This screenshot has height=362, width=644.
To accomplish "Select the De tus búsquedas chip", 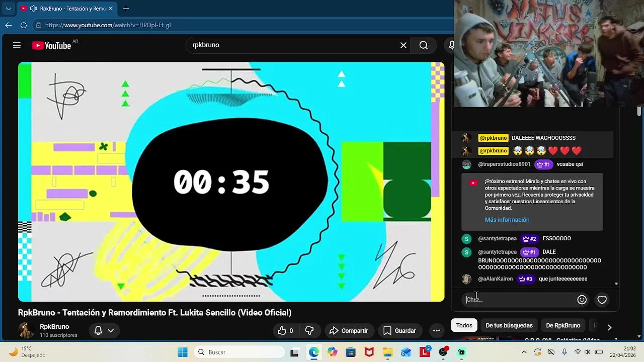I will (509, 325).
